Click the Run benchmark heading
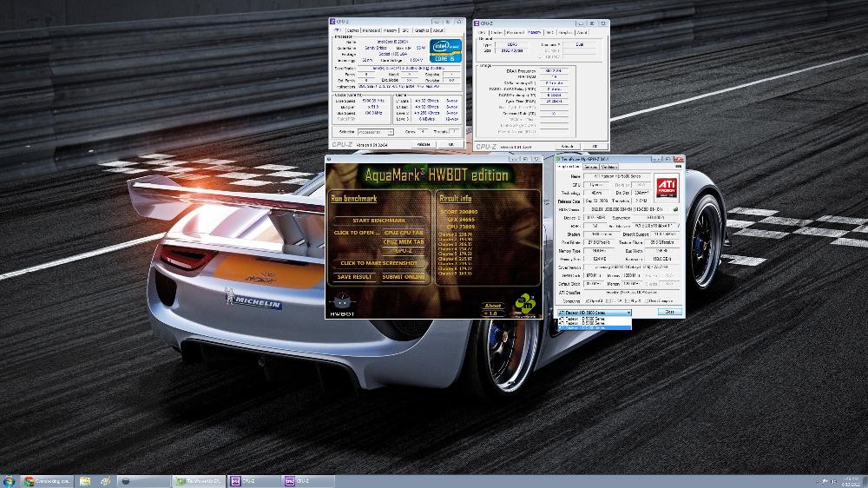Image resolution: width=868 pixels, height=488 pixels. pyautogui.click(x=354, y=198)
